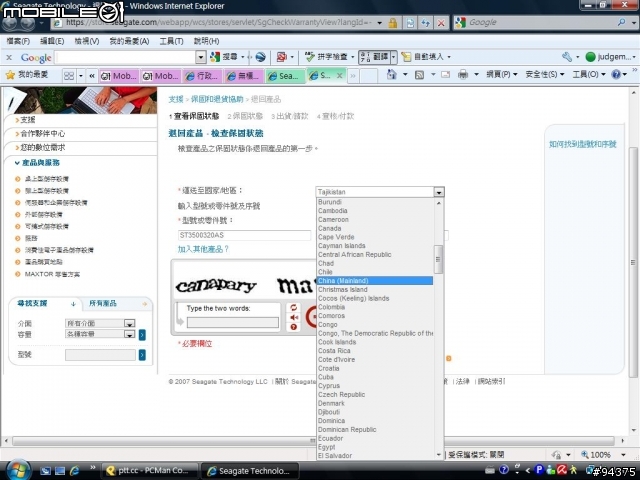Open the Favorites menu in menu bar
This screenshot has height=480, width=640.
click(x=129, y=41)
